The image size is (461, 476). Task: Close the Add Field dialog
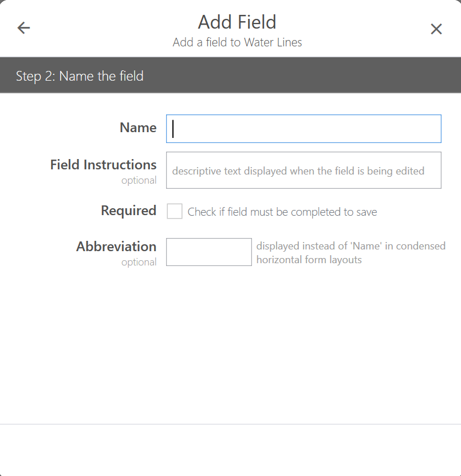click(x=436, y=29)
